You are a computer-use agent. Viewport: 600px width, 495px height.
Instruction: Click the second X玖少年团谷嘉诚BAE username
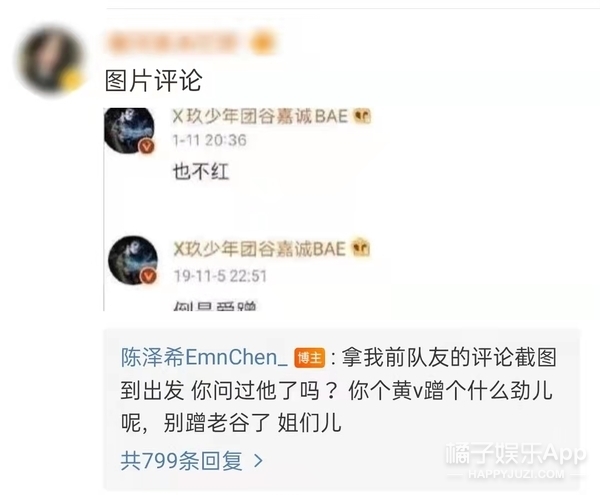[x=259, y=249]
